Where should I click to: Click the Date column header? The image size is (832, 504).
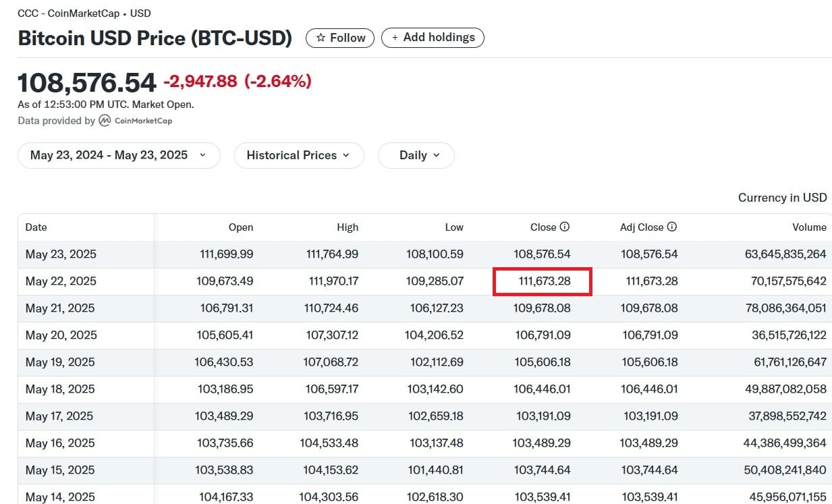tap(36, 227)
